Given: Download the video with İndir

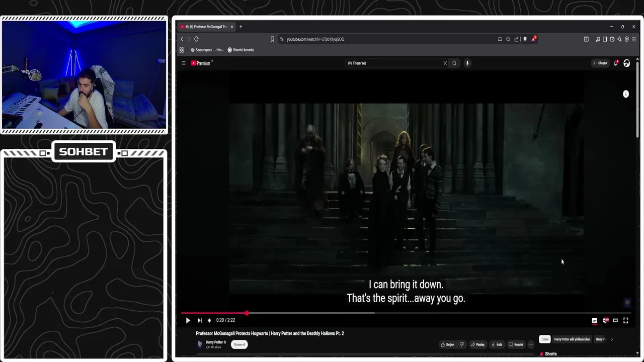Looking at the screenshot, I should coord(497,344).
